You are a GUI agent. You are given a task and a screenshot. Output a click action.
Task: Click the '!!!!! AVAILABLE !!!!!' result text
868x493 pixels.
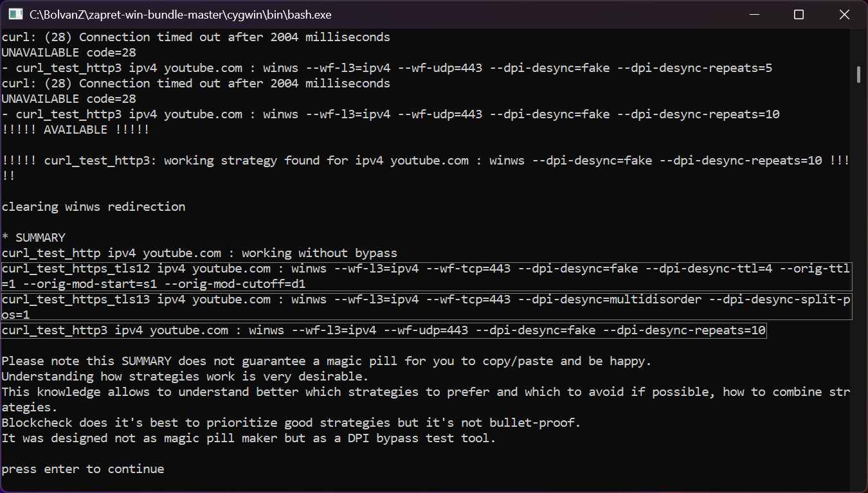75,130
